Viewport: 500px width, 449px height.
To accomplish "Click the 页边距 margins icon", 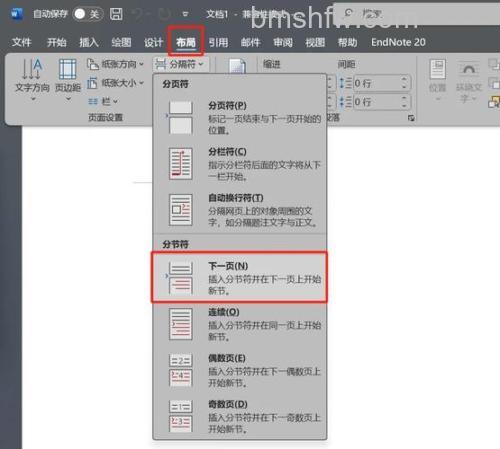I will click(68, 69).
